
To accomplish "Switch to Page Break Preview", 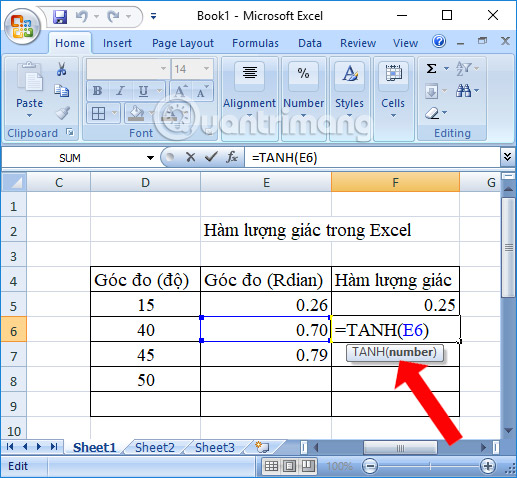I will click(x=307, y=466).
